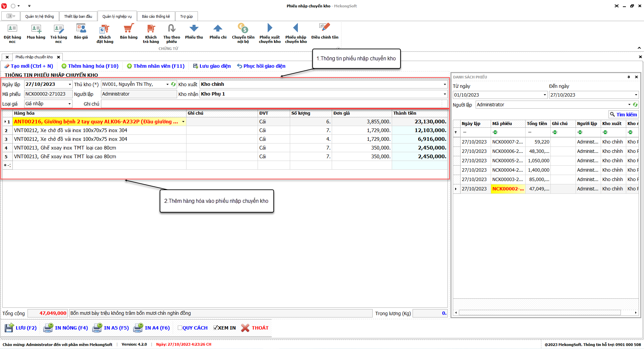Open the Ngày lập date picker
This screenshot has height=349, width=644.
(x=70, y=84)
